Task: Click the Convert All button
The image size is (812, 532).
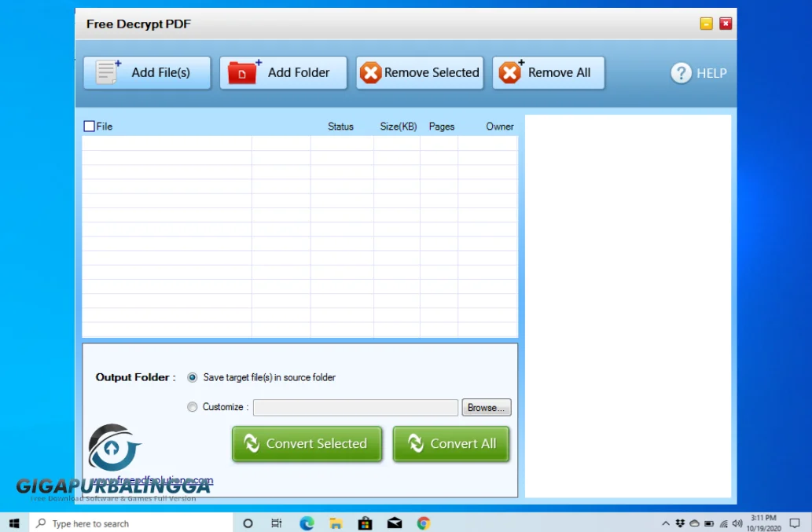Action: pyautogui.click(x=451, y=443)
